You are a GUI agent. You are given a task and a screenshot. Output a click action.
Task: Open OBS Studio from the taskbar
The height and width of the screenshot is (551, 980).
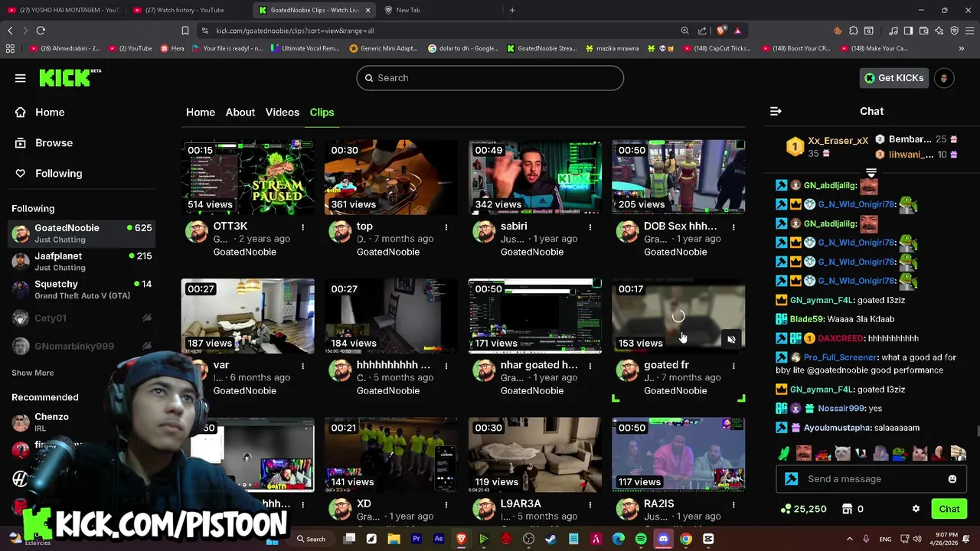(x=528, y=539)
